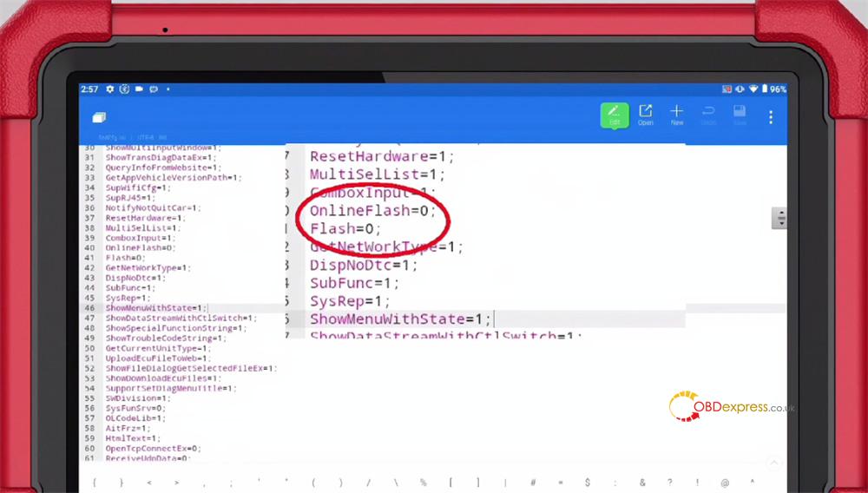Open settings gear in status bar
The height and width of the screenshot is (493, 868).
click(110, 89)
